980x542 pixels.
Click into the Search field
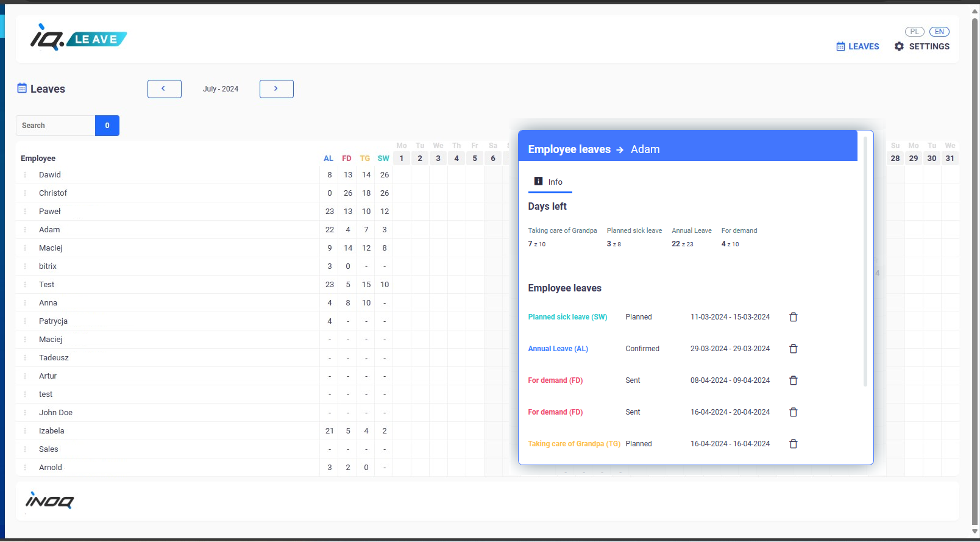(55, 126)
